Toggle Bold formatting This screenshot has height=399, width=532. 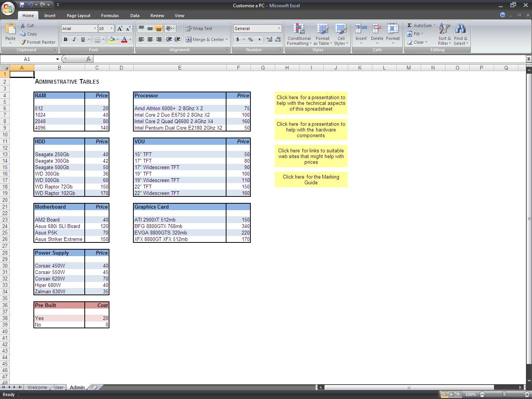pos(65,40)
